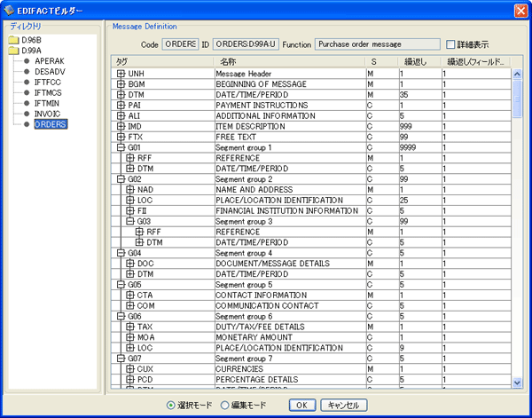532x418 pixels.
Task: Click the scrollbar down arrow in table
Action: point(518,382)
